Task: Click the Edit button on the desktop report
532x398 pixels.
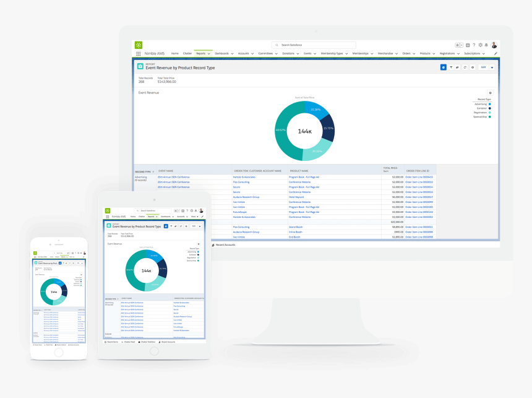Action: [x=484, y=67]
